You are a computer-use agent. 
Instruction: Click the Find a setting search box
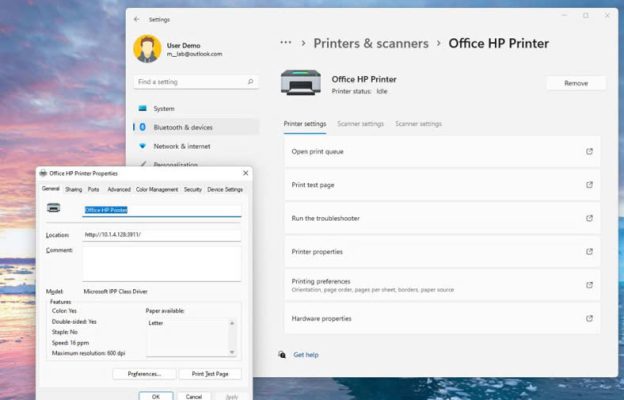(196, 82)
